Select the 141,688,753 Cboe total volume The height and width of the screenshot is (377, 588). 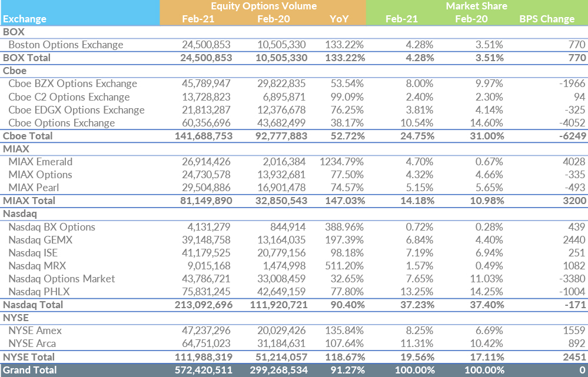tap(204, 136)
